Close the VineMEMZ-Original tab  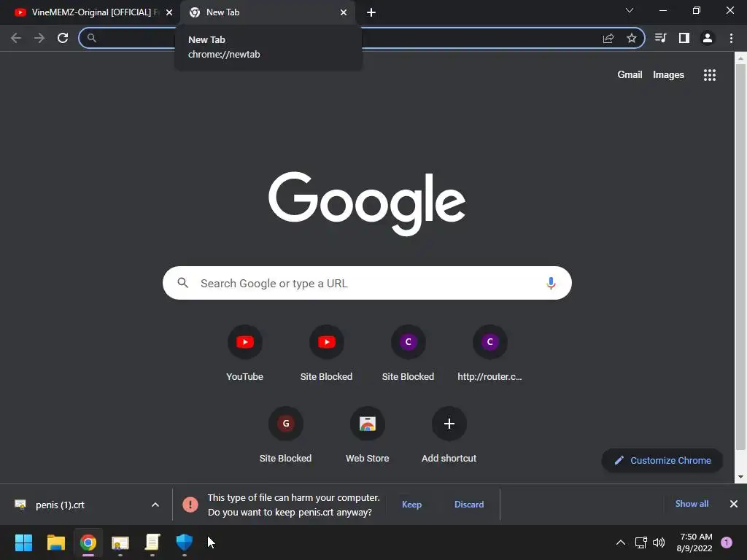point(169,13)
